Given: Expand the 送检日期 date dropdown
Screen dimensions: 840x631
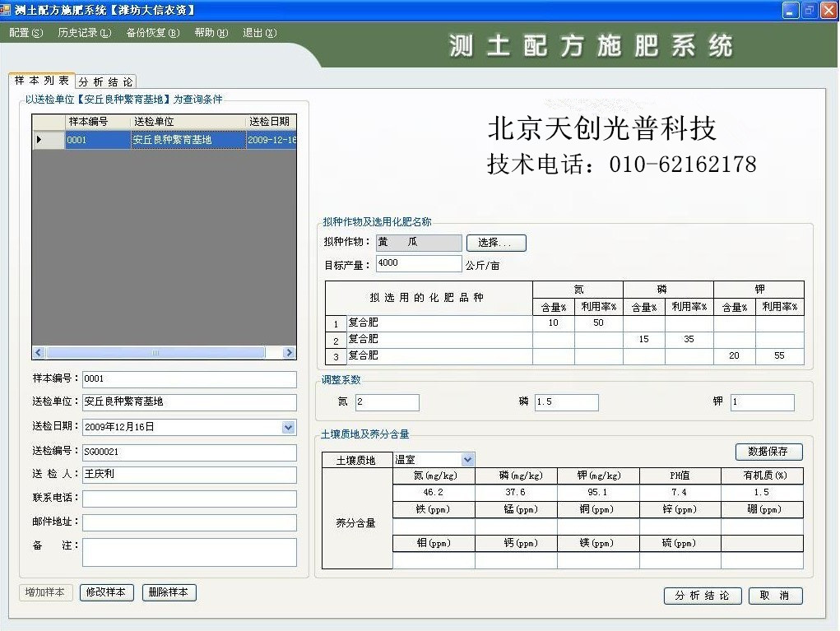Looking at the screenshot, I should pyautogui.click(x=288, y=427).
